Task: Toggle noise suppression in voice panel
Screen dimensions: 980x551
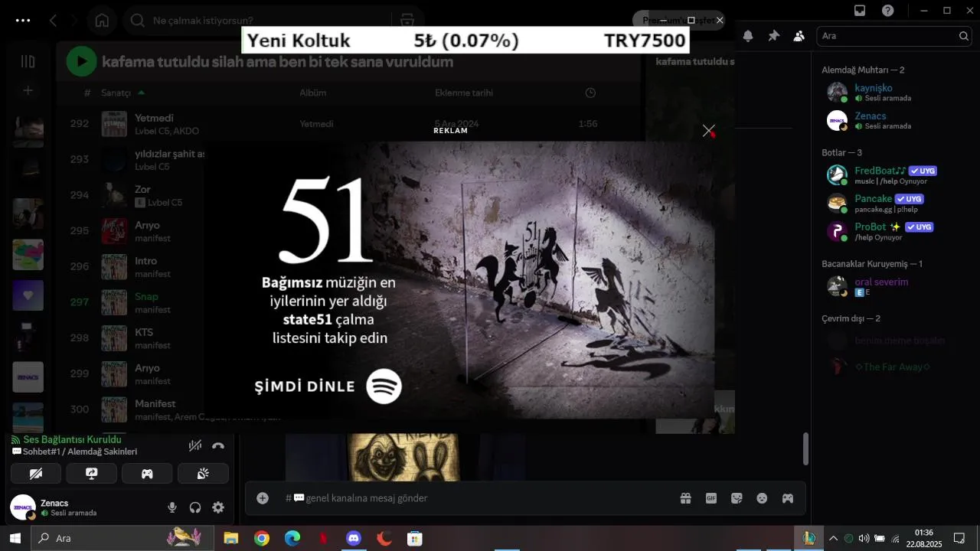Action: 195,445
